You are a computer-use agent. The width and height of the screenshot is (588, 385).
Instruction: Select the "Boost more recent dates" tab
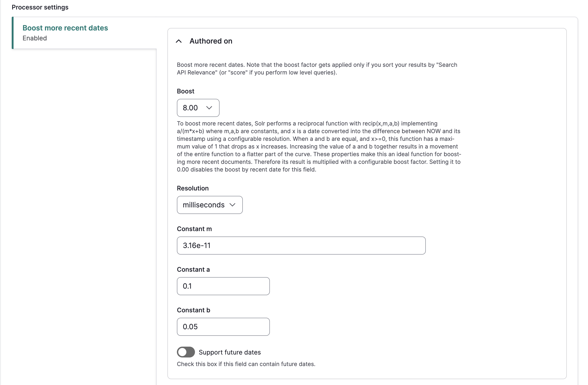(x=65, y=28)
